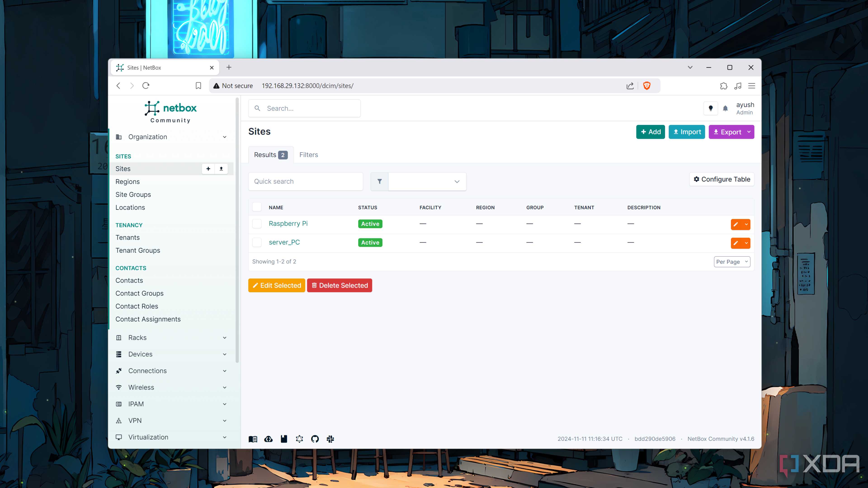The image size is (868, 488).
Task: Open the browser extensions puzzle icon
Action: click(723, 86)
